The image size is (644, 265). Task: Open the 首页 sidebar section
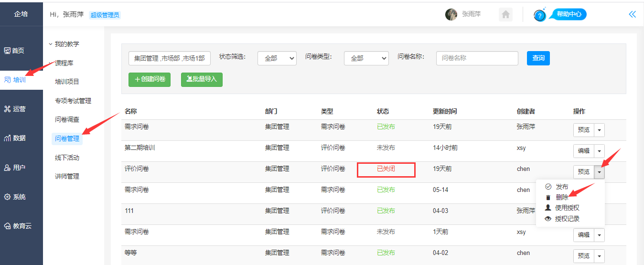tap(14, 51)
